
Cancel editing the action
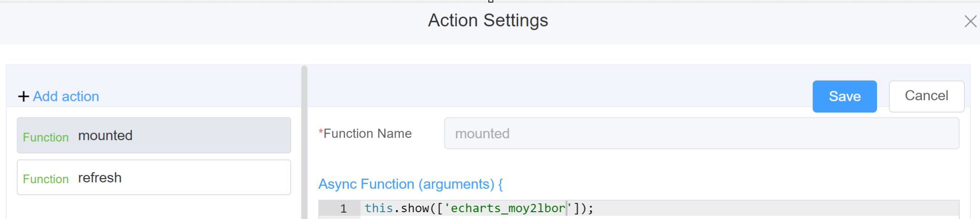tap(926, 96)
